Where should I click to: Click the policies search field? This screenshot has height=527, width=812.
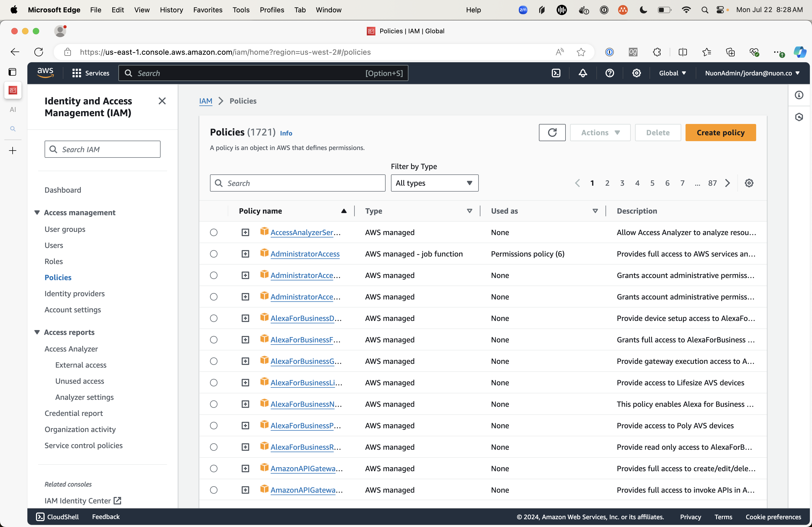(x=298, y=183)
